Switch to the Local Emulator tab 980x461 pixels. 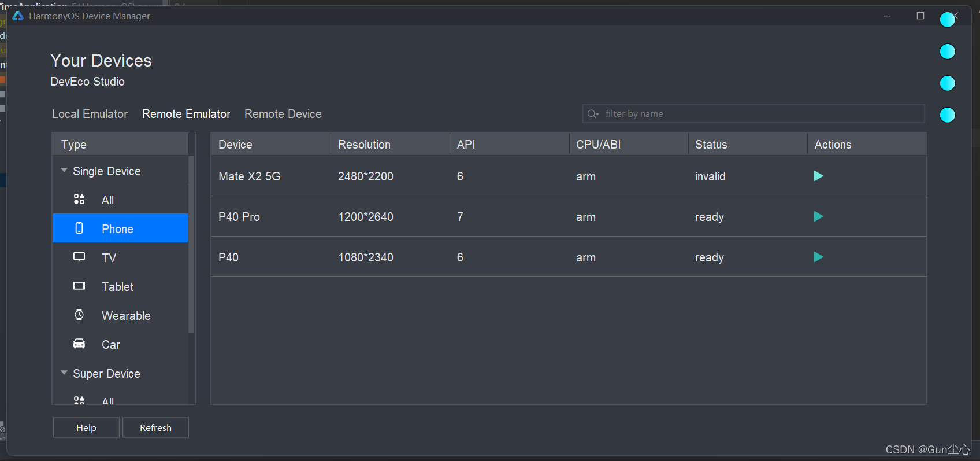(x=90, y=114)
